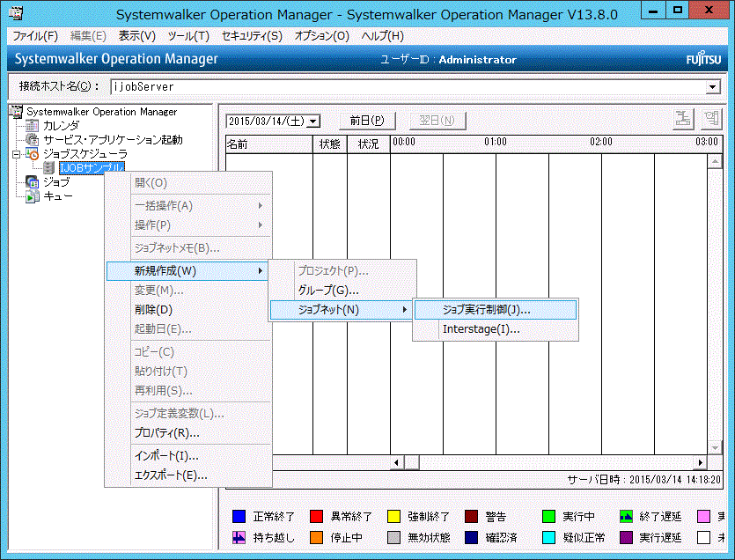Click the キュー tree icon
The height and width of the screenshot is (560, 735).
pos(33,196)
